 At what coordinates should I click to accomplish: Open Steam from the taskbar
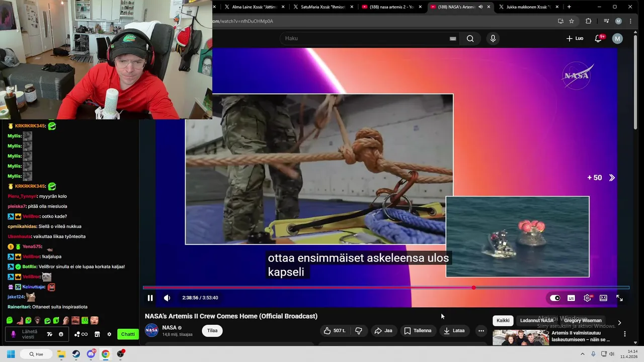pos(76,354)
